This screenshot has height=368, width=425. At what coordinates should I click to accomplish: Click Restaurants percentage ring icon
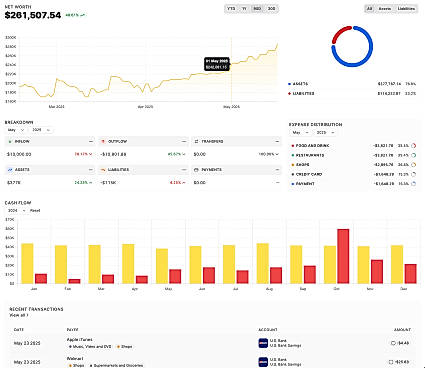(x=414, y=155)
